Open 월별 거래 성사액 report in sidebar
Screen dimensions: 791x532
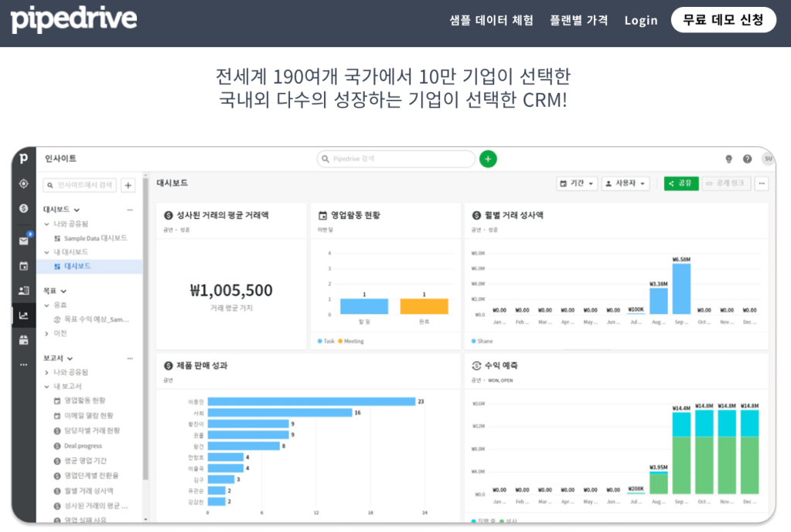tap(84, 491)
